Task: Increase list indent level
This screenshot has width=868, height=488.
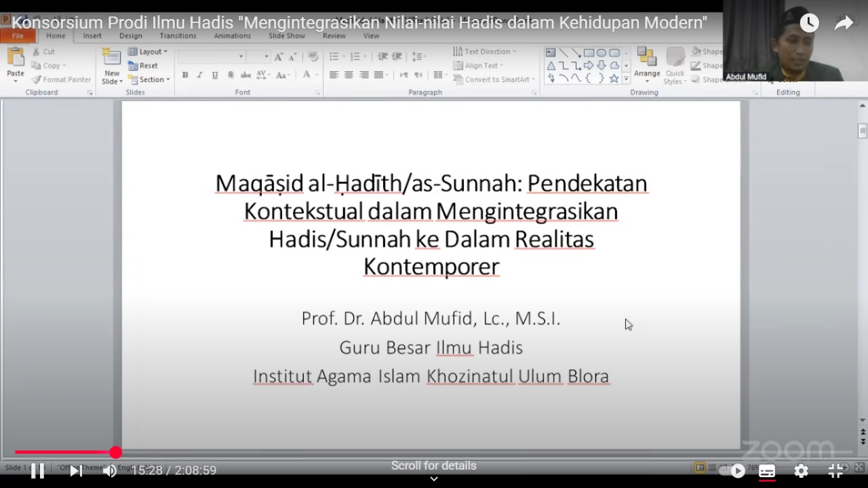Action: click(x=397, y=57)
